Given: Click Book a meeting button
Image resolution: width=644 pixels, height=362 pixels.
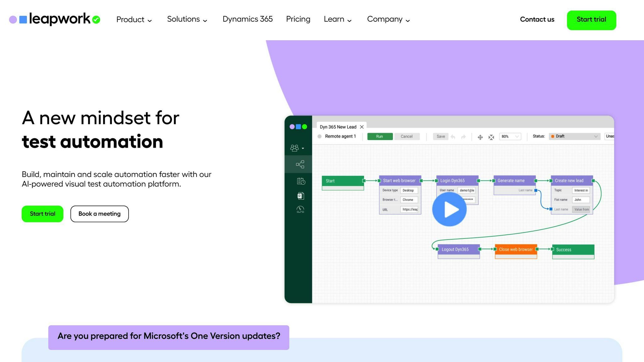Looking at the screenshot, I should (x=99, y=214).
